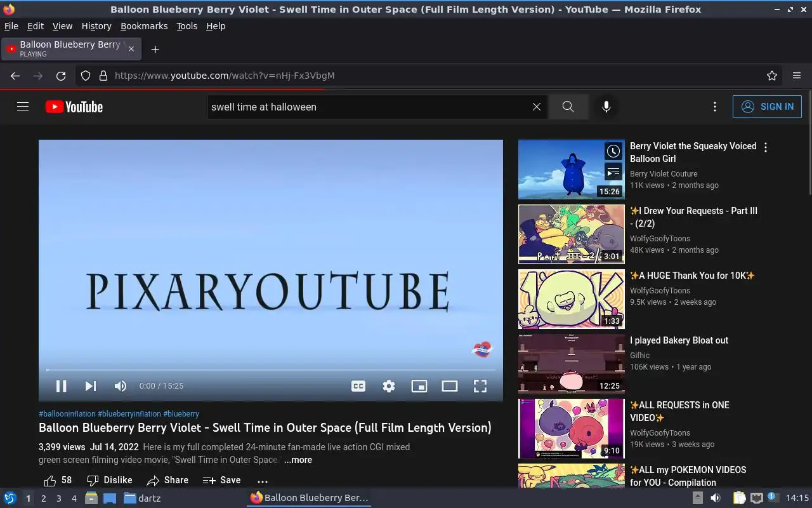Reload the current page
The height and width of the screenshot is (508, 812).
coord(61,76)
